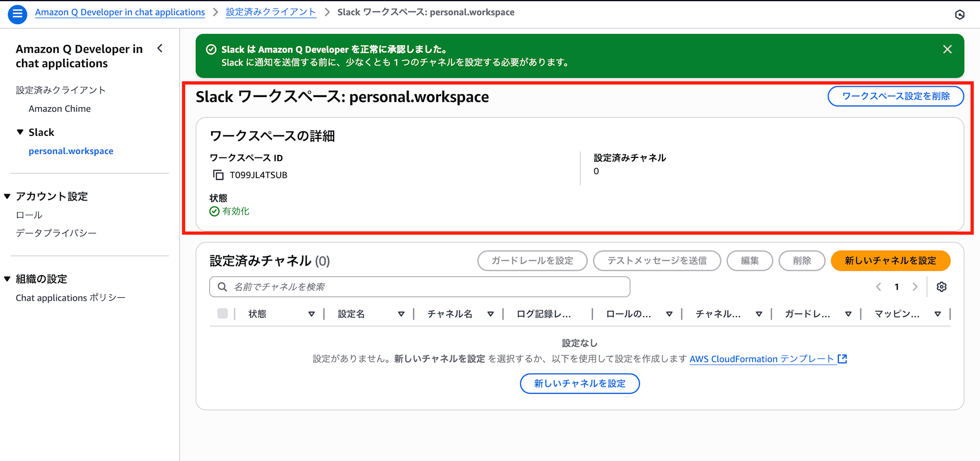Click 編集 button
Screen dimensions: 980x461
point(750,261)
